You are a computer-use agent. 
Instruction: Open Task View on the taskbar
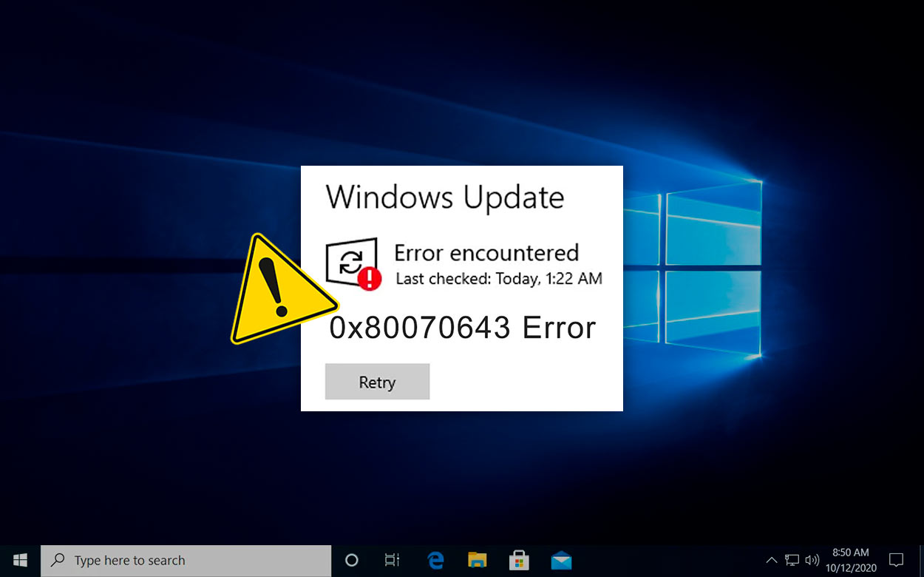coord(393,560)
